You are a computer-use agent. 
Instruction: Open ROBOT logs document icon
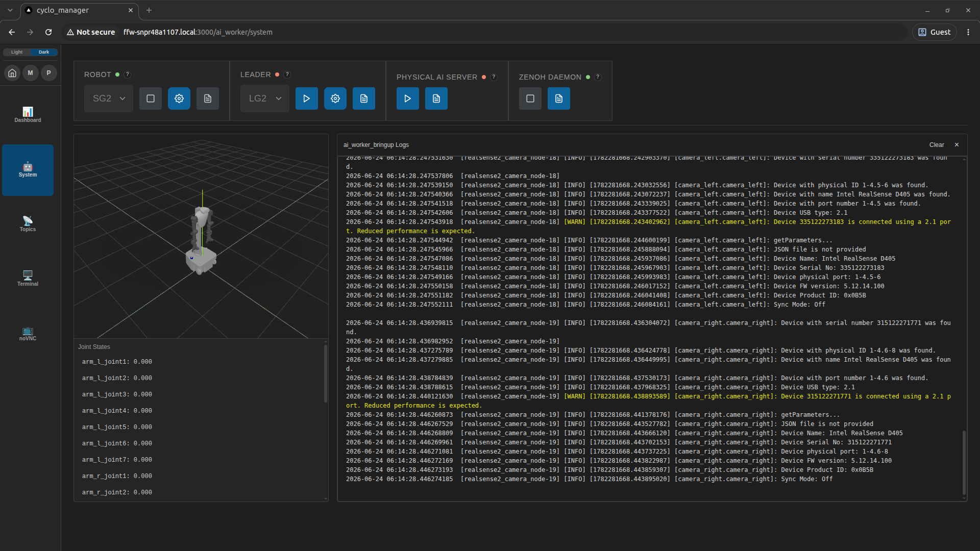[x=208, y=98]
